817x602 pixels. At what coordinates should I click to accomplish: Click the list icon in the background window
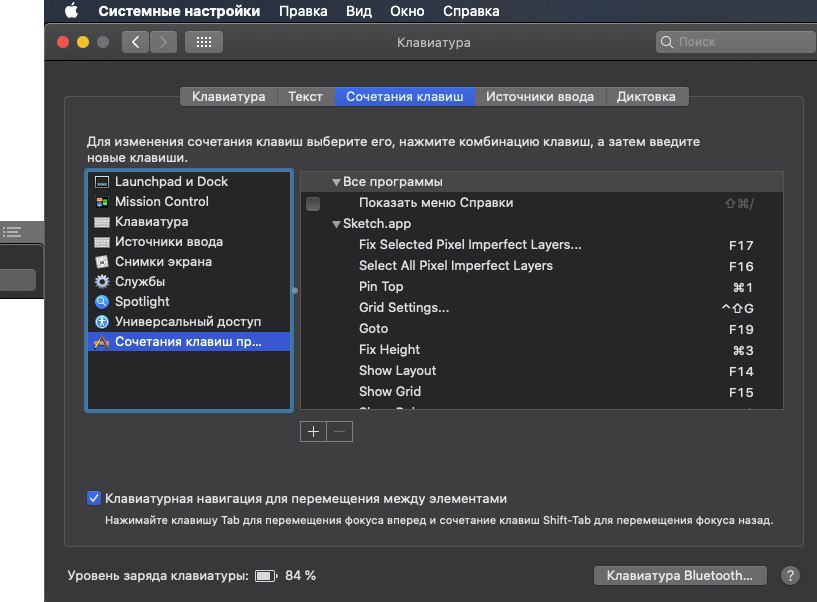click(x=11, y=232)
